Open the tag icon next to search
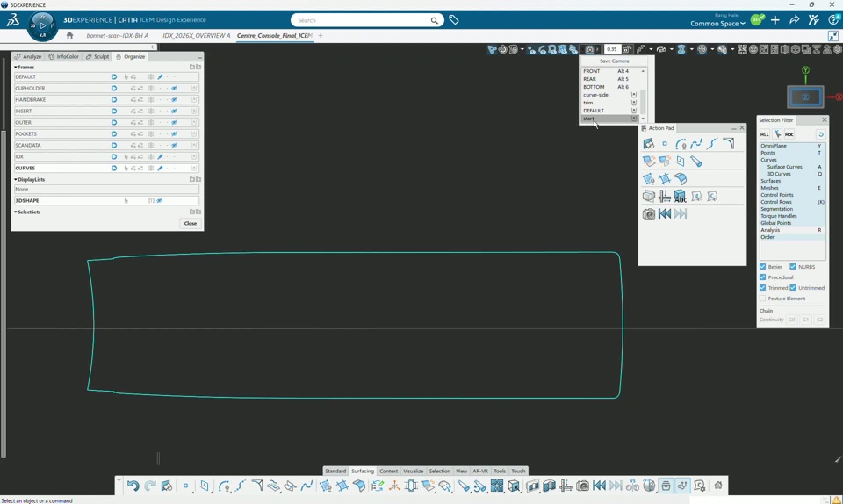 pyautogui.click(x=454, y=20)
